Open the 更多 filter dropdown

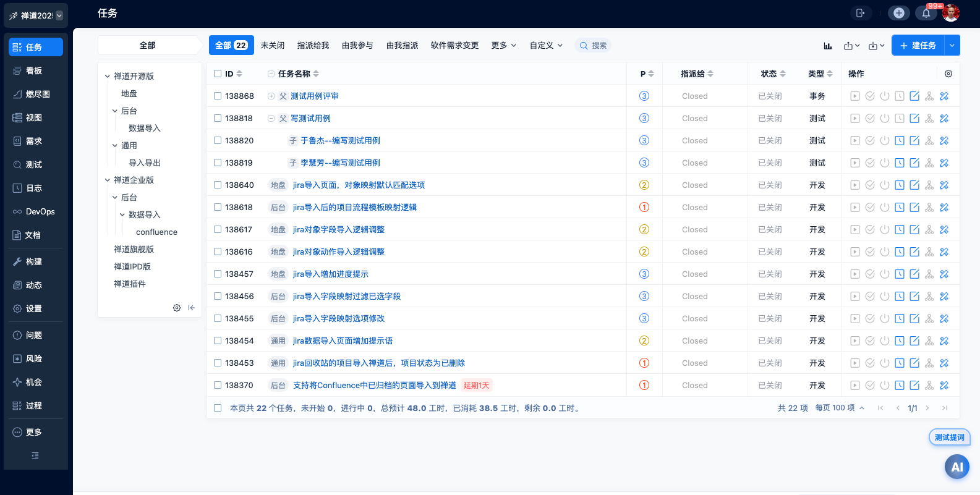(503, 46)
